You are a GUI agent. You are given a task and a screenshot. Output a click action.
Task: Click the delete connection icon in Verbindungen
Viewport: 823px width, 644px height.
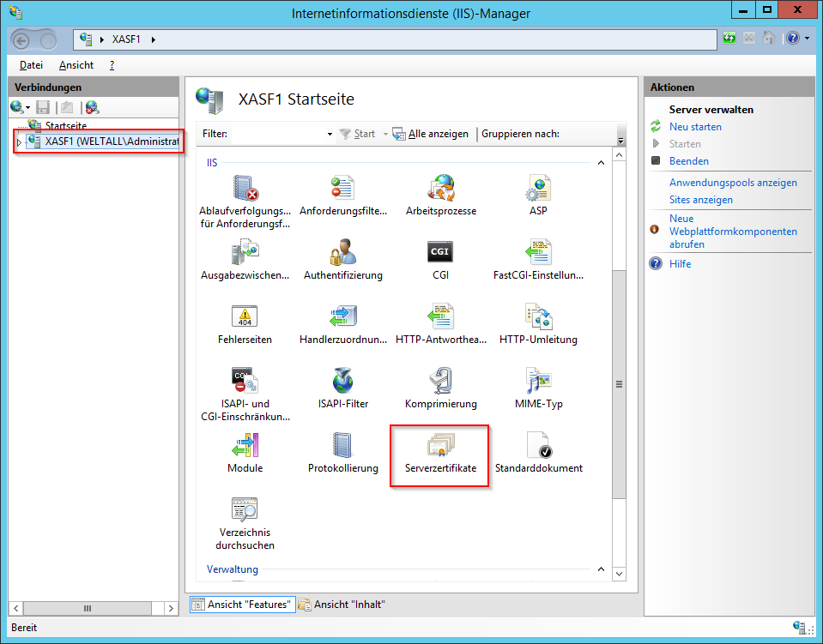pos(93,107)
